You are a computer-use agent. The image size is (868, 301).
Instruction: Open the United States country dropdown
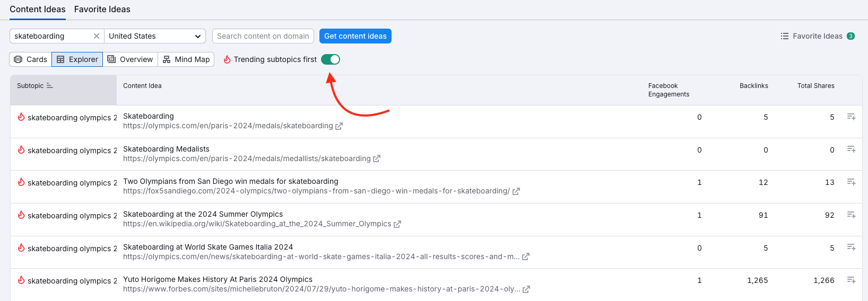(x=155, y=36)
